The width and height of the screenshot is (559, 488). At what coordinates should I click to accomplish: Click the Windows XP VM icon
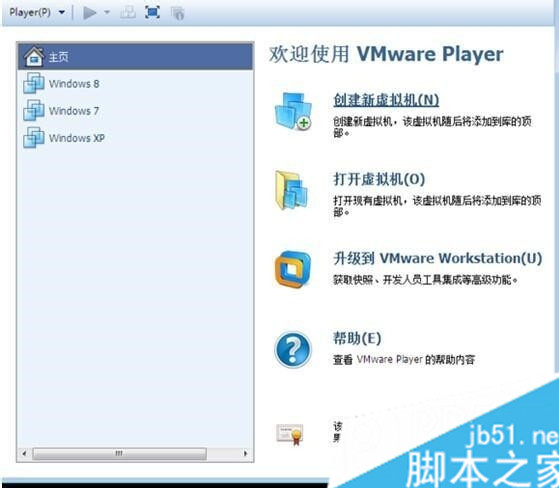34,137
